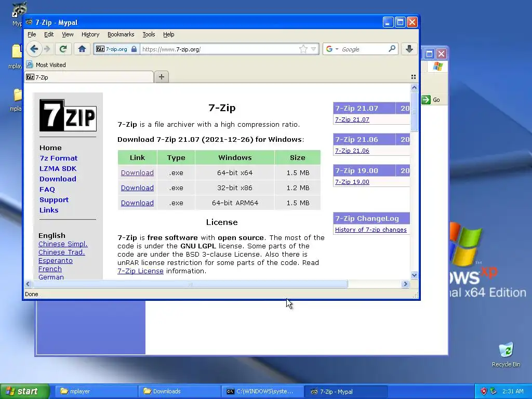Viewport: 532px width, 399px height.
Task: Open the 7-Zip 21.06 news link
Action: (x=352, y=151)
